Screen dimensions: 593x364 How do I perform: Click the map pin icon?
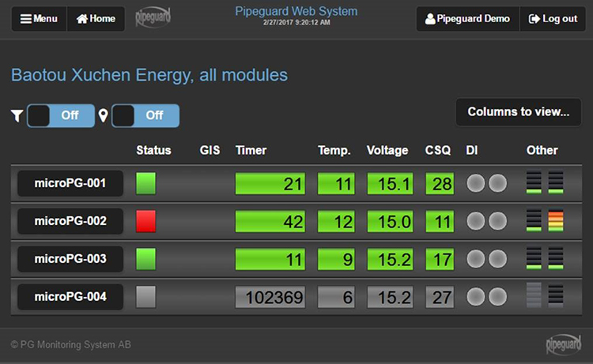[103, 115]
